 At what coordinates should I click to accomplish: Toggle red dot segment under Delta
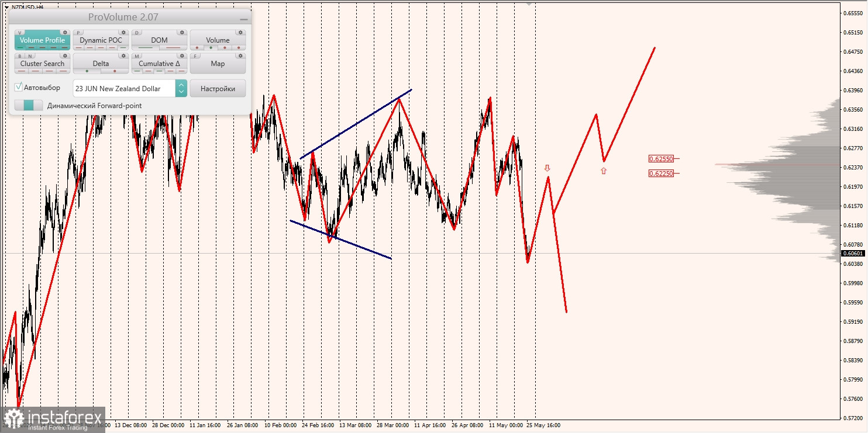tap(115, 71)
